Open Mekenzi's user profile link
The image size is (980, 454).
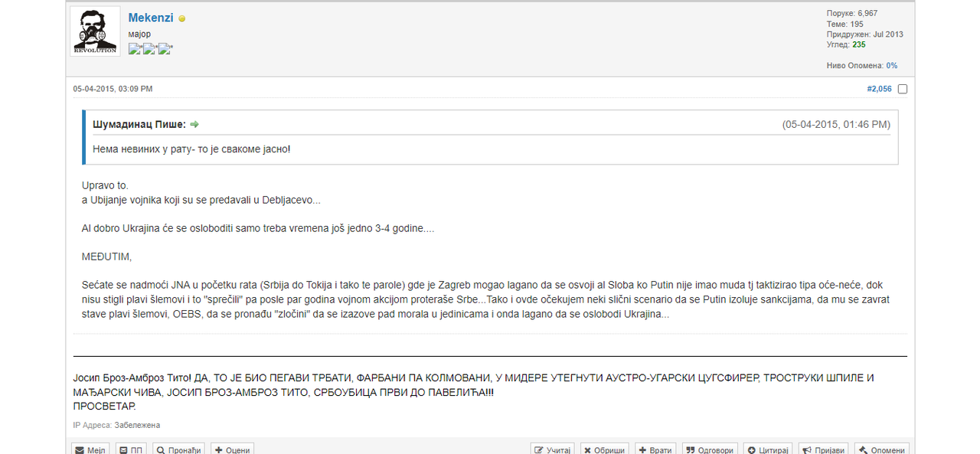[x=151, y=18]
